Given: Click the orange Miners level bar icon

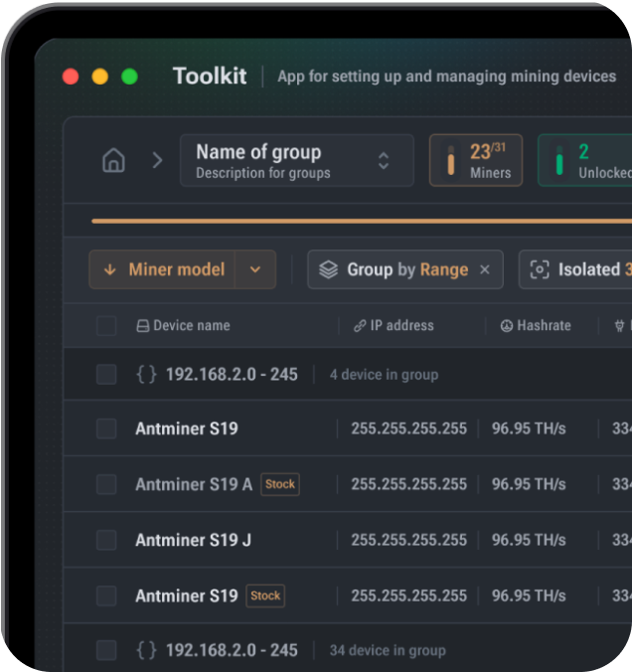Looking at the screenshot, I should coord(451,160).
